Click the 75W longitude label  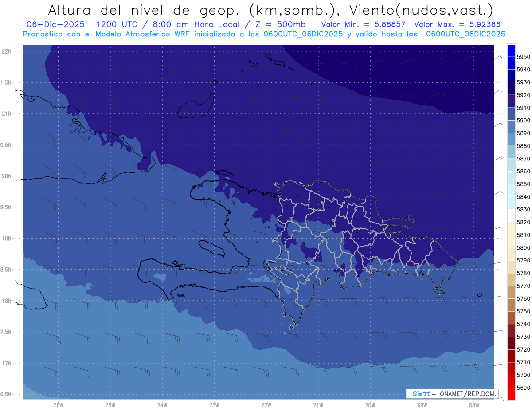pos(110,405)
